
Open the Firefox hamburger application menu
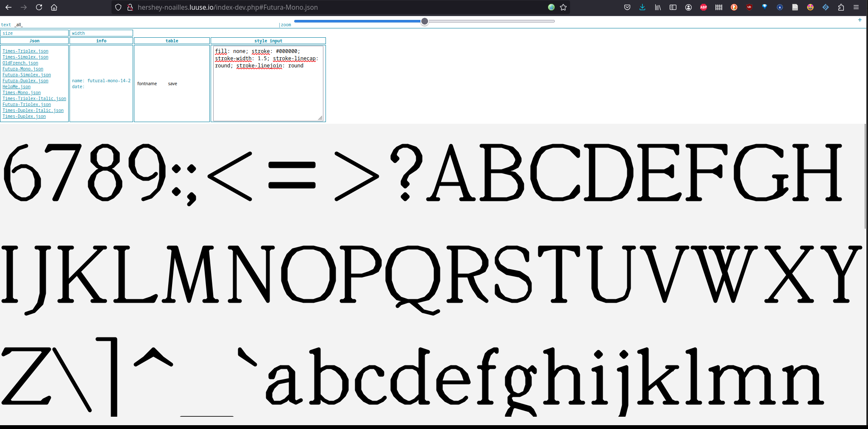point(856,7)
